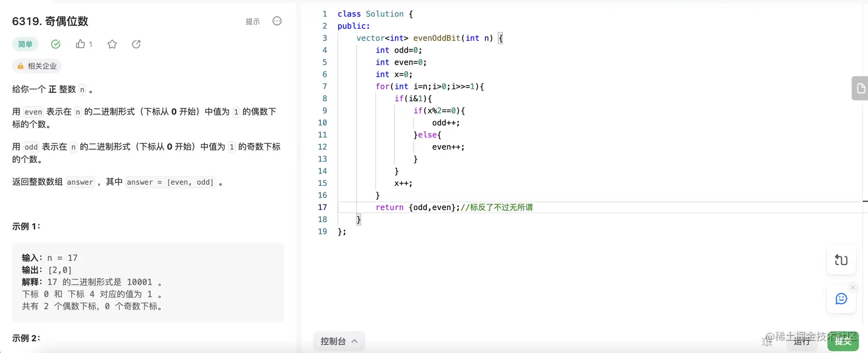Click code line vector<int> evenOddBit

[x=429, y=38]
